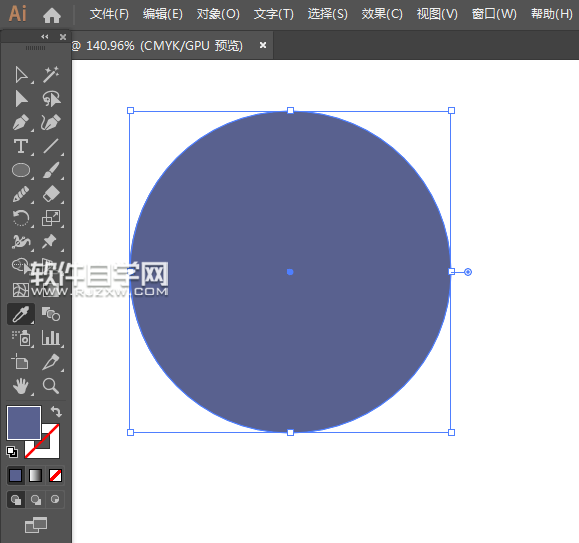Select the Slice tool

(x=51, y=362)
